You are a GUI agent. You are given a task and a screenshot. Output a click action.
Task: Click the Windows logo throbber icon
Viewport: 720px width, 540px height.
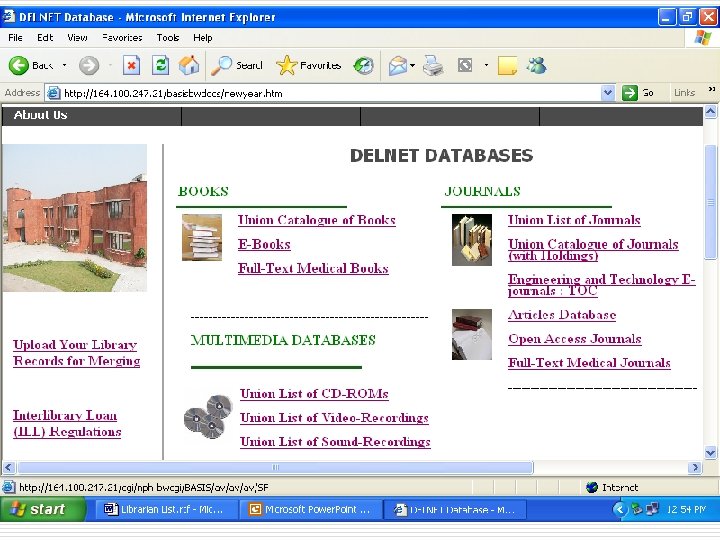703,38
